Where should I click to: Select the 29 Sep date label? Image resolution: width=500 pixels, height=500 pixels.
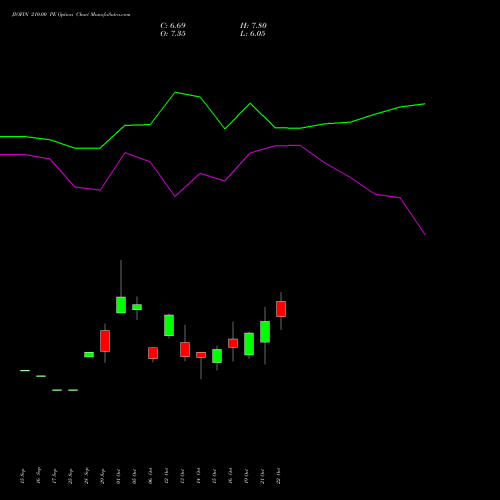[102, 476]
